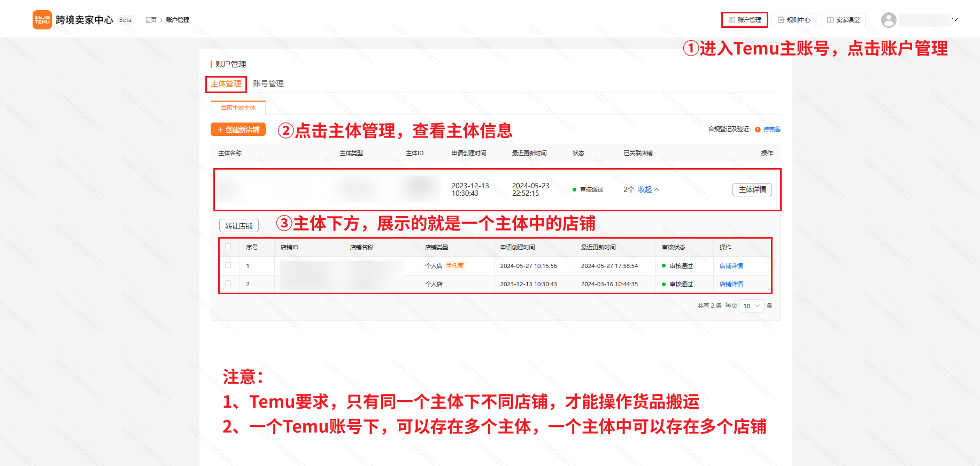Click the TEMU orange logo icon

click(x=42, y=20)
